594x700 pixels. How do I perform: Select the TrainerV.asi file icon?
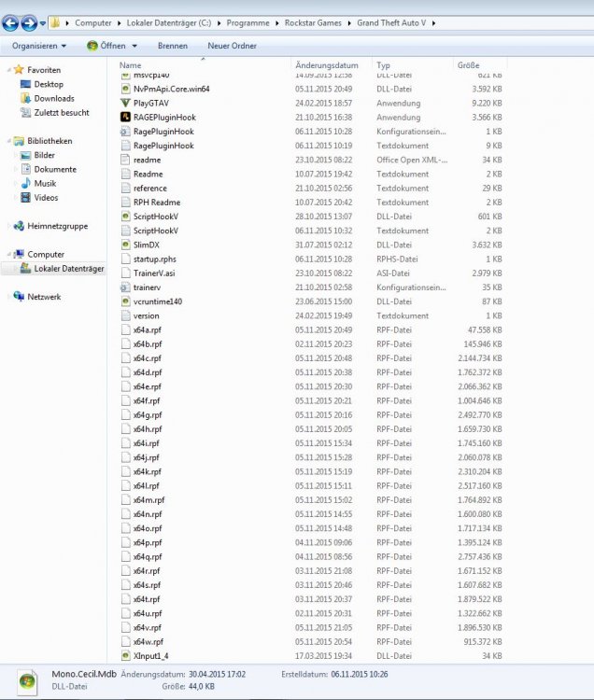(x=126, y=273)
